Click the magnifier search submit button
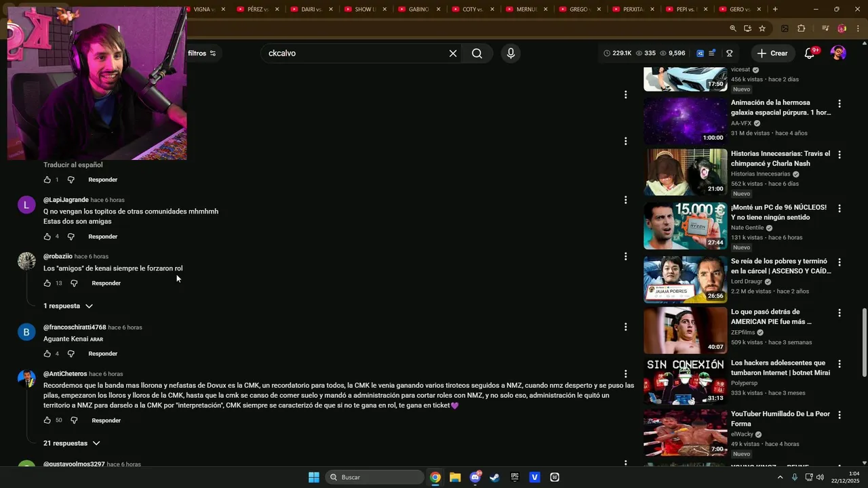868x488 pixels. (x=477, y=54)
